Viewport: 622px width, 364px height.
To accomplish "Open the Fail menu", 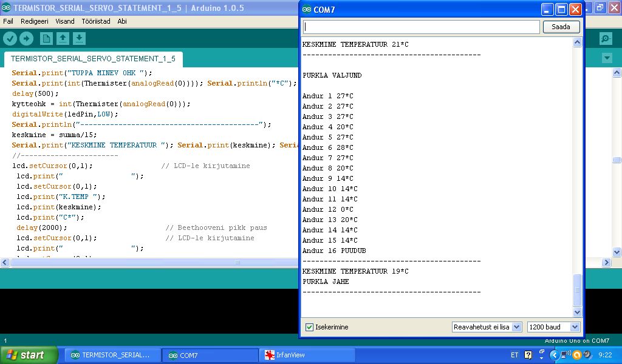I will (9, 21).
